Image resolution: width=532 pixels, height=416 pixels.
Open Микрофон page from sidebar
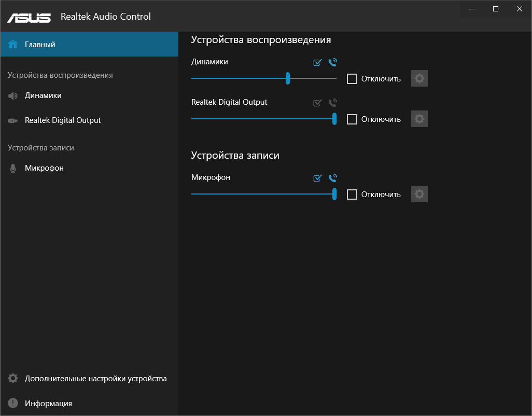[44, 168]
